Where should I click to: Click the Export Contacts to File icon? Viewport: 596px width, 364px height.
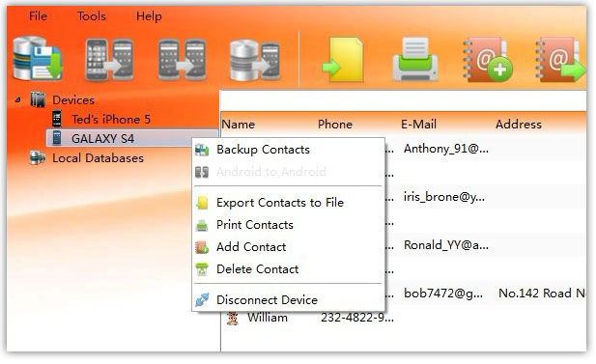click(x=202, y=203)
